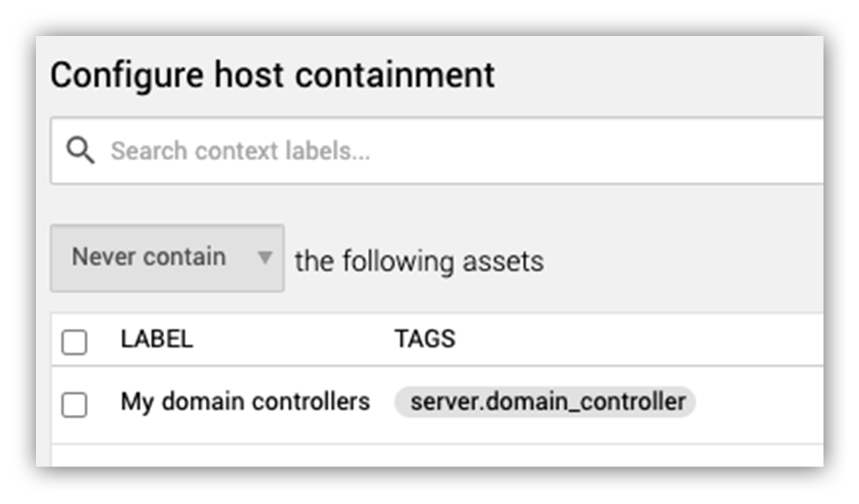Screen dimensions: 859x504
Task: Click the Configure host containment heading
Action: click(273, 75)
